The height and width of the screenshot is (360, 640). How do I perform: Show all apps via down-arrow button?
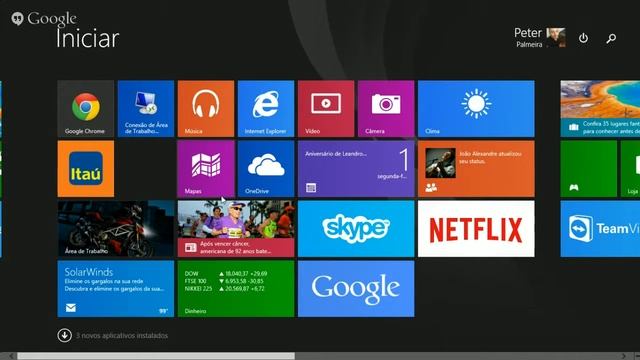[64, 336]
